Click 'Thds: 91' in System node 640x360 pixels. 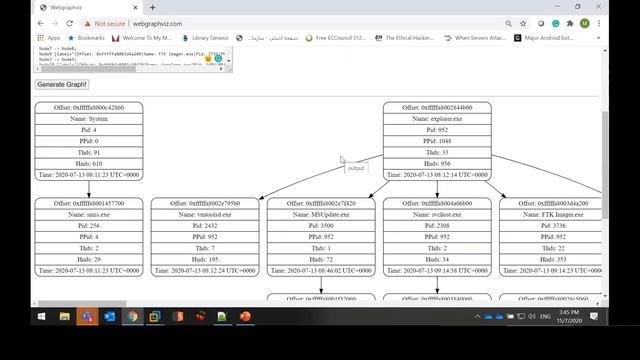tap(89, 152)
